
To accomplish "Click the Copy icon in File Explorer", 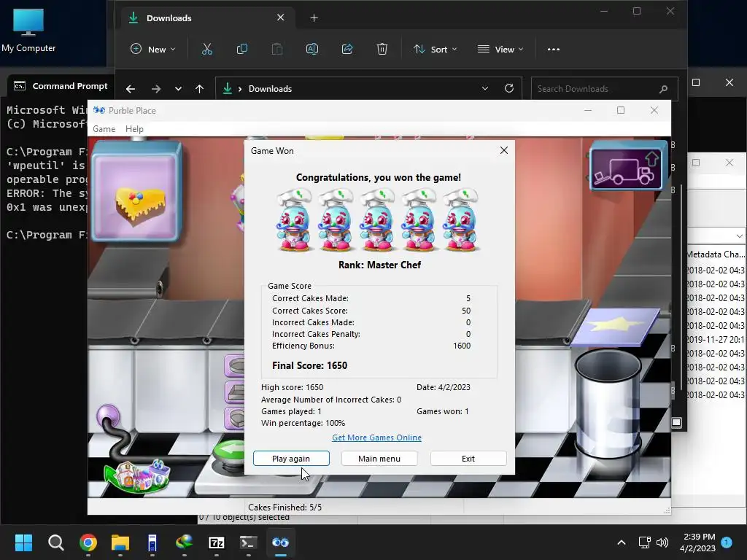I will (242, 49).
